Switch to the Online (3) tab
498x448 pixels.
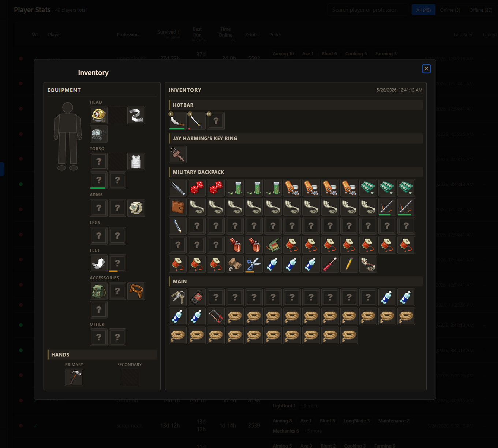point(450,10)
